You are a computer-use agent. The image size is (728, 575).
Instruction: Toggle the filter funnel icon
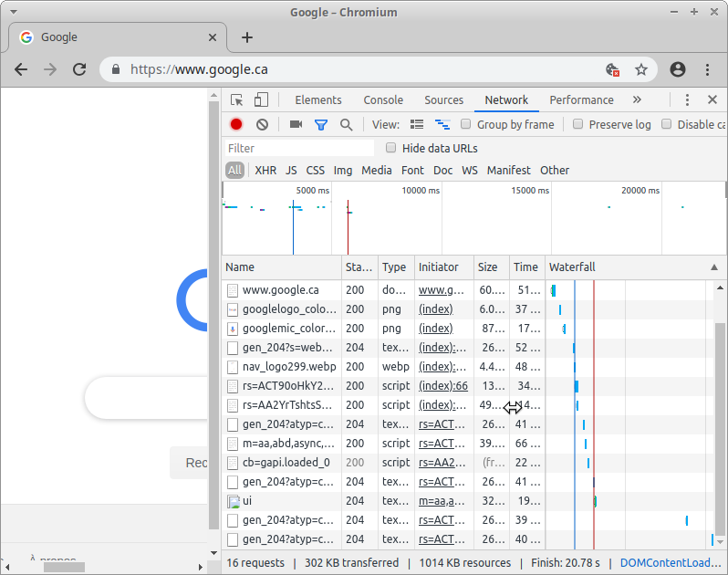pos(321,124)
